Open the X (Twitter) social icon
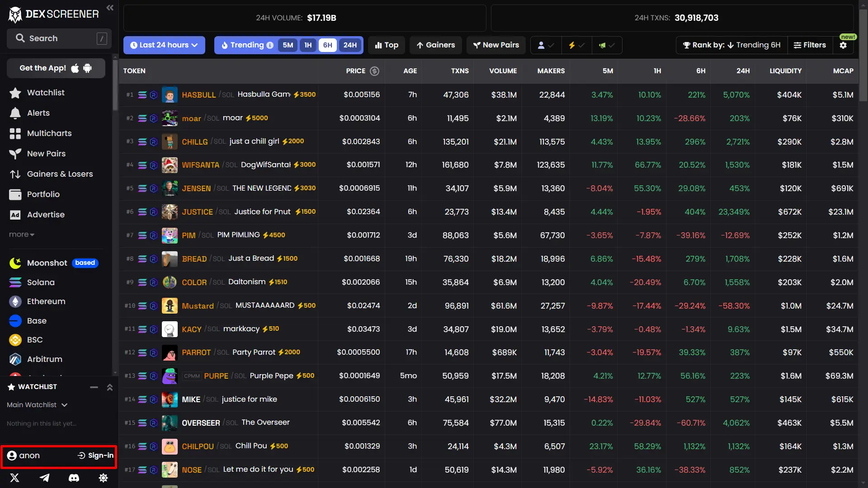 pos(15,478)
